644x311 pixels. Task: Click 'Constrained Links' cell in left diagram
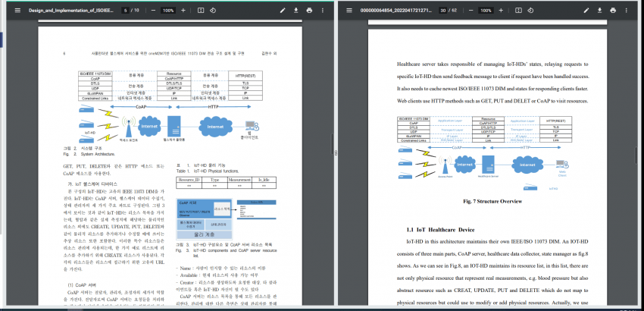click(x=95, y=99)
